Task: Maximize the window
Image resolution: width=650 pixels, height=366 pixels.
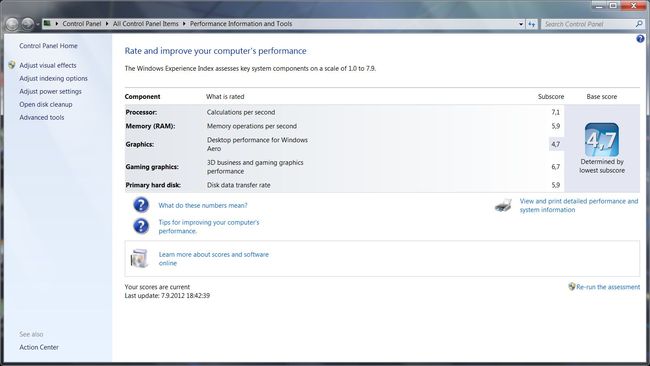Action: (613, 5)
